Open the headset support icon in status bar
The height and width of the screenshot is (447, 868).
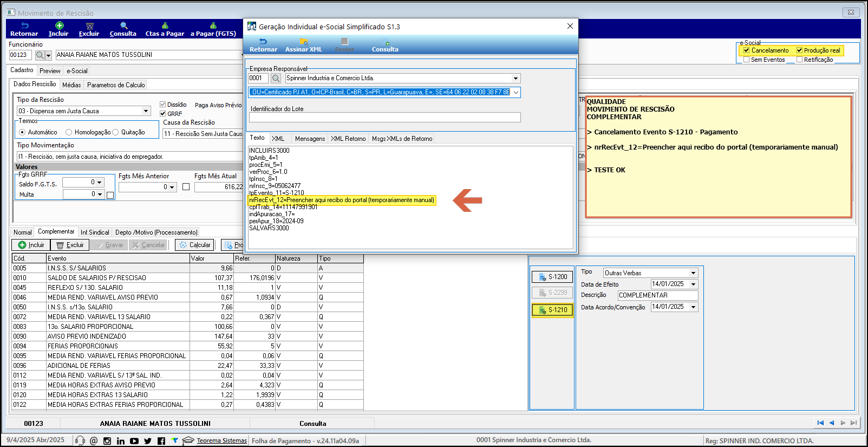pos(80,440)
